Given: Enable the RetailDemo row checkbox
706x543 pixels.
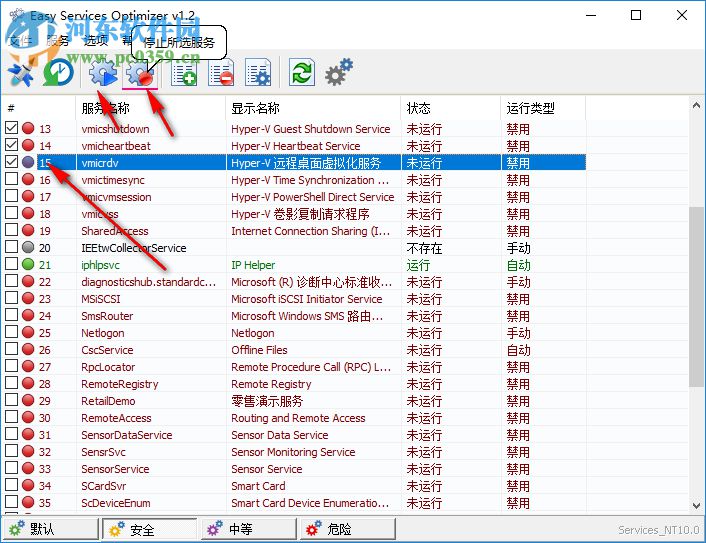Looking at the screenshot, I should tap(12, 399).
